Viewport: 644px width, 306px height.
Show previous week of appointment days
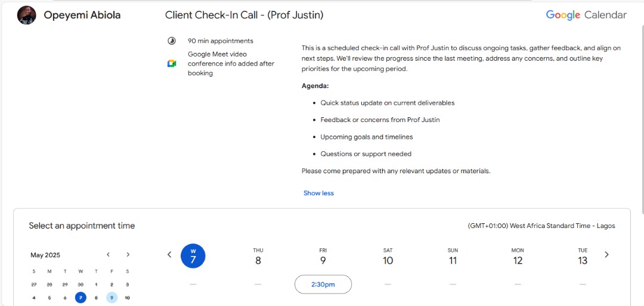tap(169, 255)
